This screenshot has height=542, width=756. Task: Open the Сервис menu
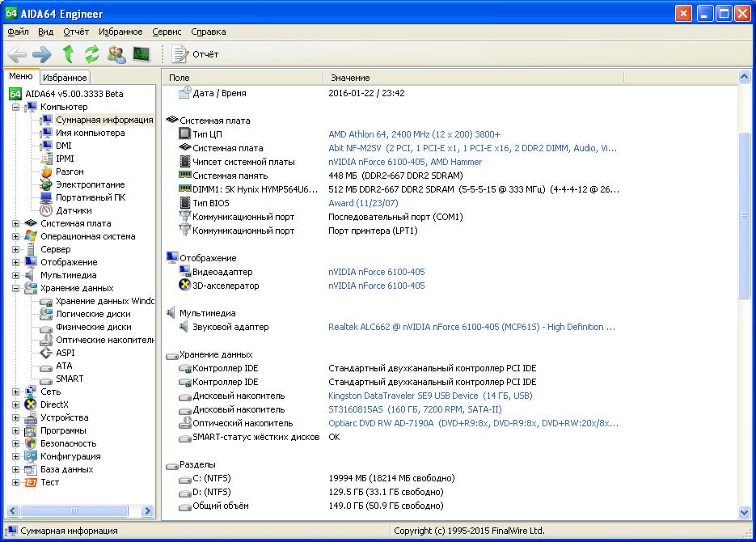click(167, 32)
